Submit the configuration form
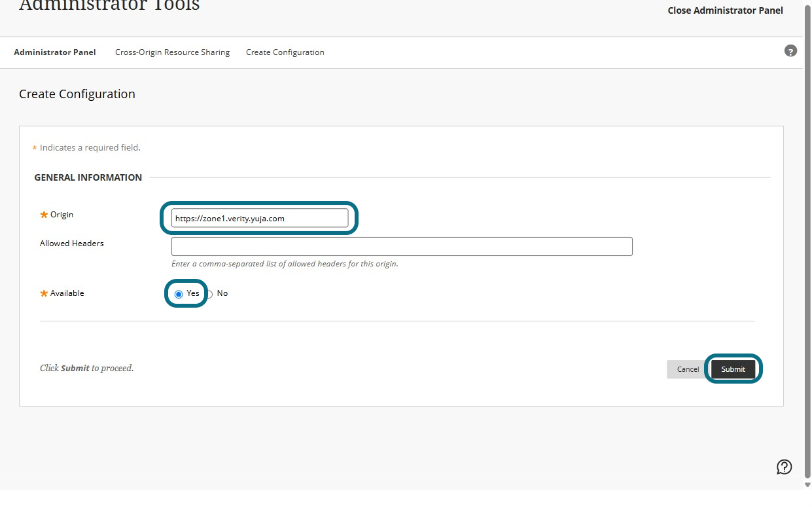This screenshot has height=508, width=812. click(x=733, y=369)
